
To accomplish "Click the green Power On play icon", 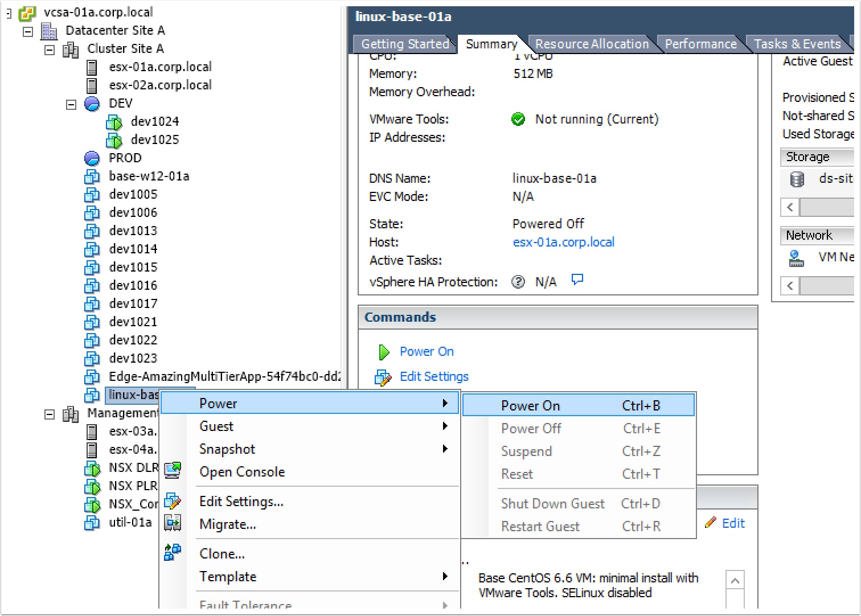I will [x=384, y=352].
